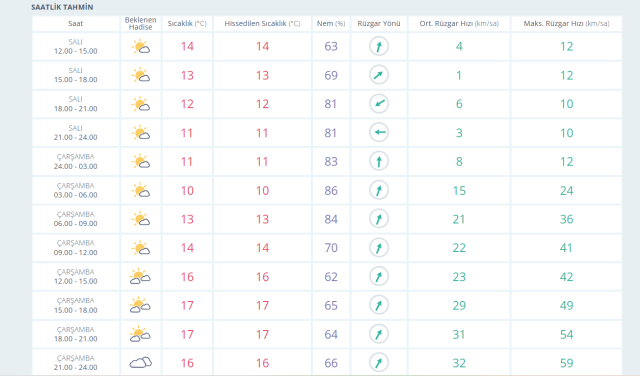
Task: Click the SALI 18.00 - 21.00 time cell
Action: tap(76, 104)
